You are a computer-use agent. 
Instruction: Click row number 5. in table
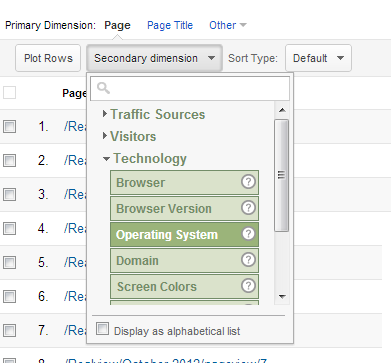coord(43,262)
